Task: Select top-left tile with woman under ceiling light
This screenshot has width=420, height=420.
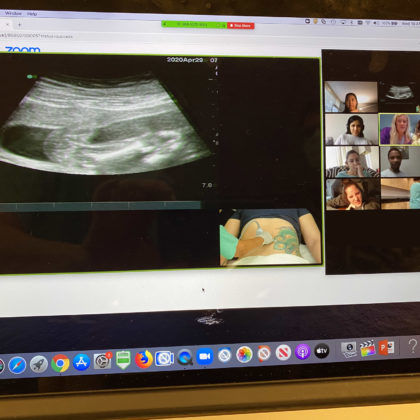Action: [x=351, y=97]
